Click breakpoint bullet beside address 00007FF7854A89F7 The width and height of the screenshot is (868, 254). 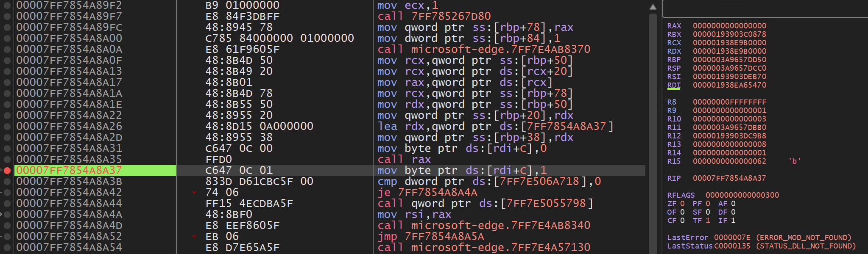pyautogui.click(x=7, y=17)
